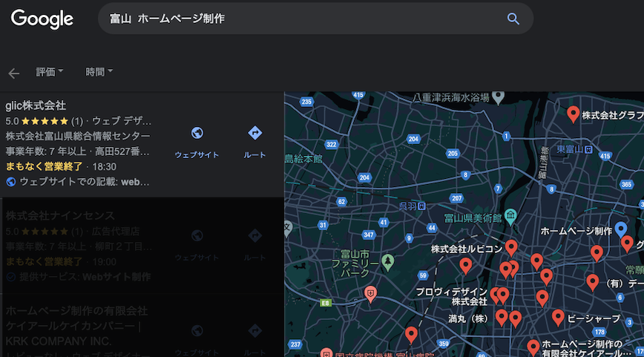Click the Google logo
Image resolution: width=644 pixels, height=357 pixels.
pos(42,19)
